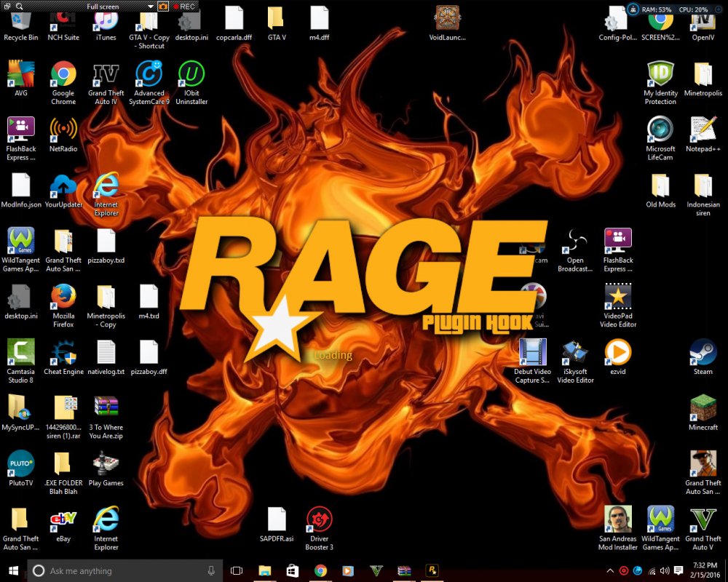Launch Driver Booster 3
This screenshot has width=728, height=582.
pyautogui.click(x=320, y=528)
